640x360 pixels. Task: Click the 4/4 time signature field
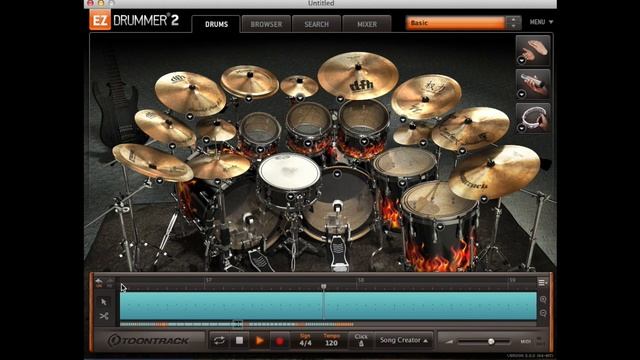click(305, 340)
